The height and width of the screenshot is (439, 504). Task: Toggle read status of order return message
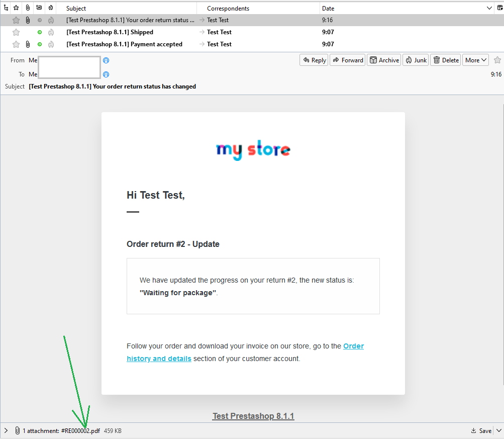click(40, 20)
